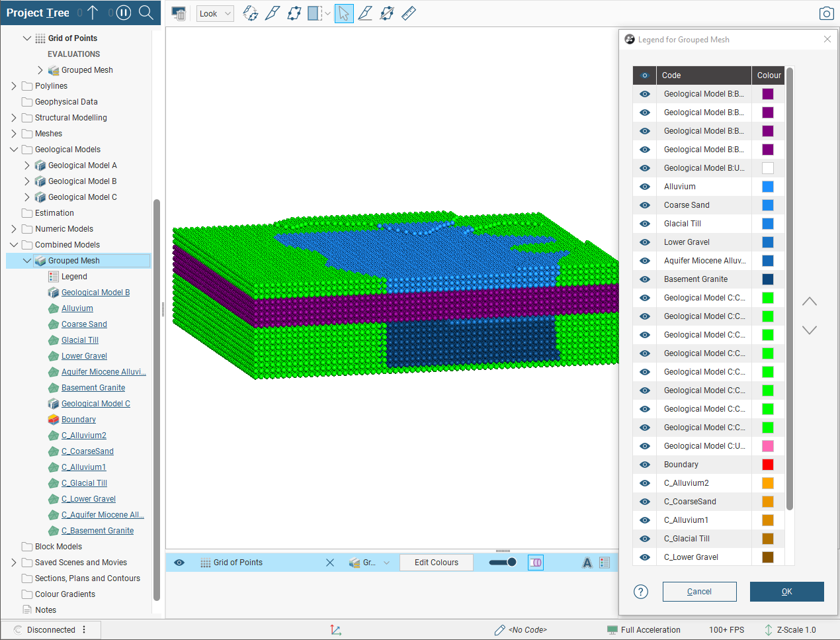Click the Edit Colours button
This screenshot has height=640, width=840.
(x=436, y=563)
